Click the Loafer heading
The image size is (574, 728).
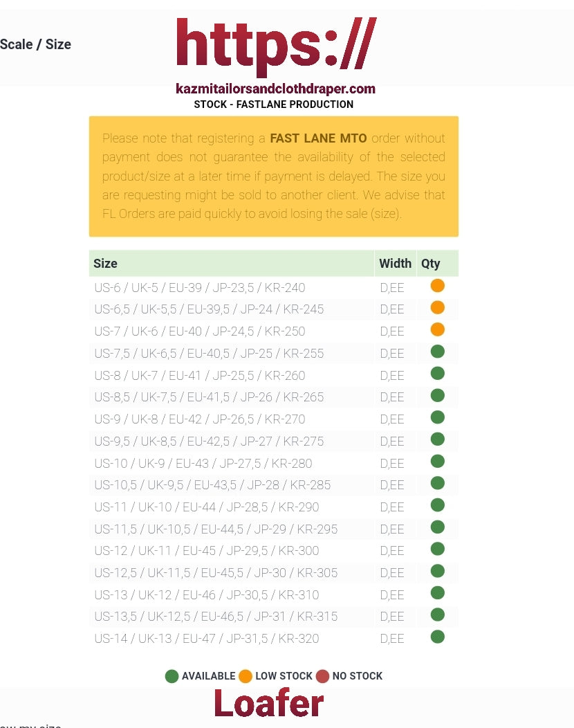pyautogui.click(x=268, y=703)
